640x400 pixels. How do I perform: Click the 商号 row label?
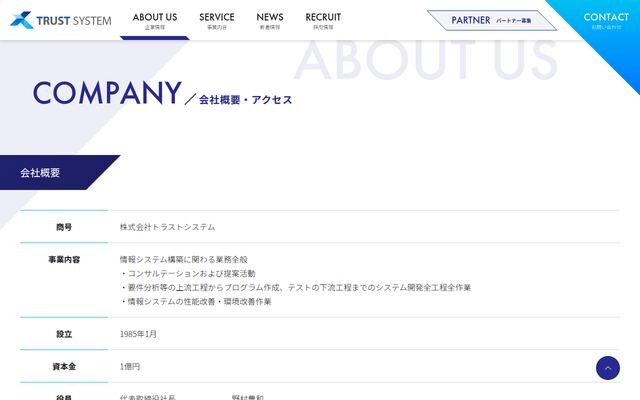(x=64, y=227)
